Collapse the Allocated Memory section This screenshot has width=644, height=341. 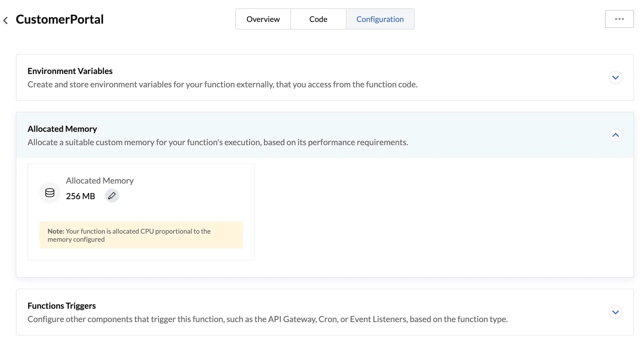(x=616, y=135)
